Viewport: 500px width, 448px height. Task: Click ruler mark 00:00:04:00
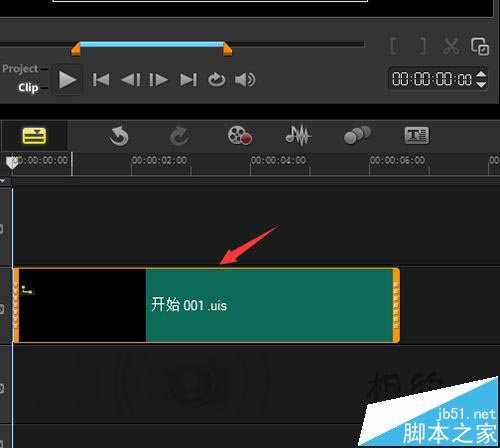278,160
